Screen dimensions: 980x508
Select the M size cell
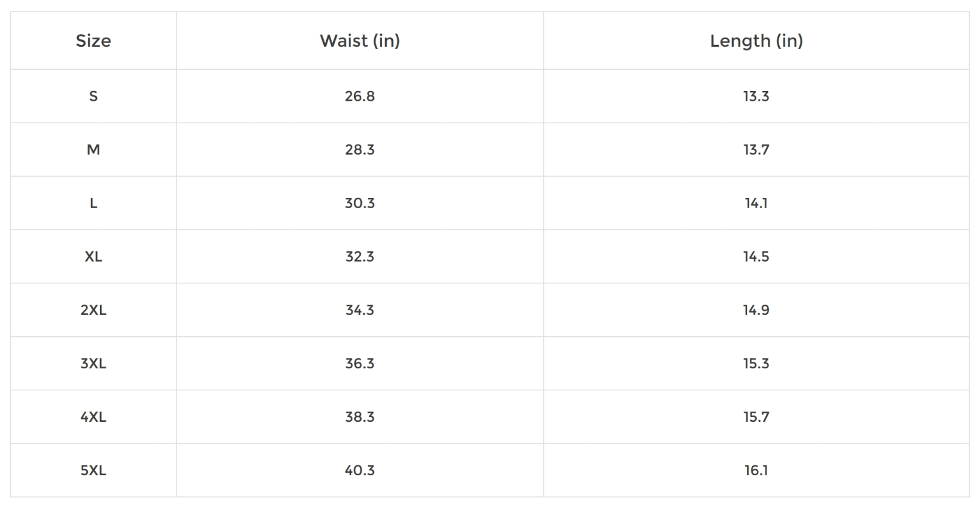point(93,149)
